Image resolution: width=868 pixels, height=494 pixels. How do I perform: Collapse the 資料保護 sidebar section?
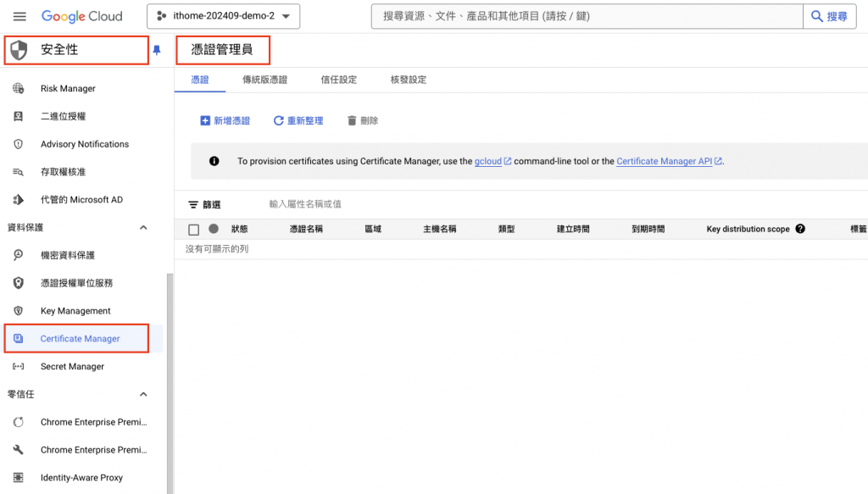point(143,227)
